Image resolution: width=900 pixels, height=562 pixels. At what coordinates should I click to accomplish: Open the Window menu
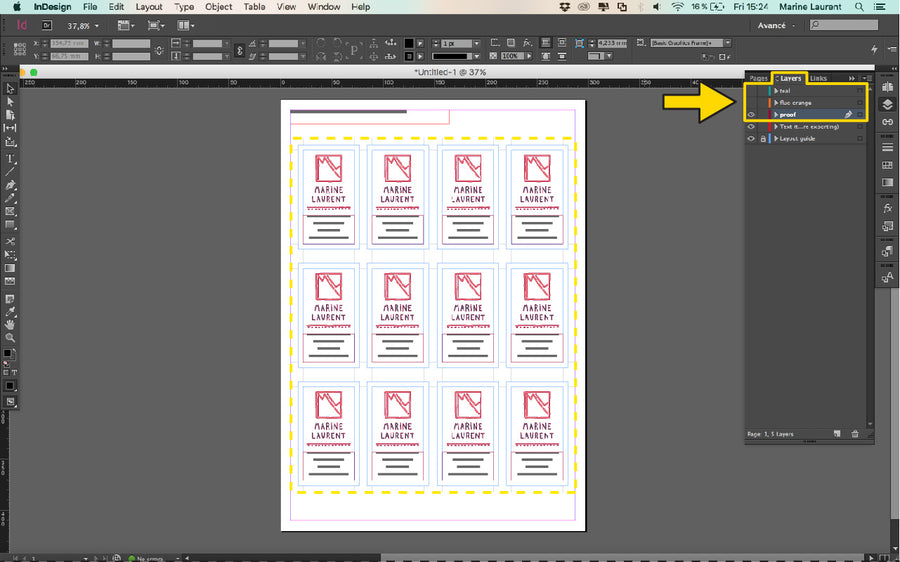324,7
